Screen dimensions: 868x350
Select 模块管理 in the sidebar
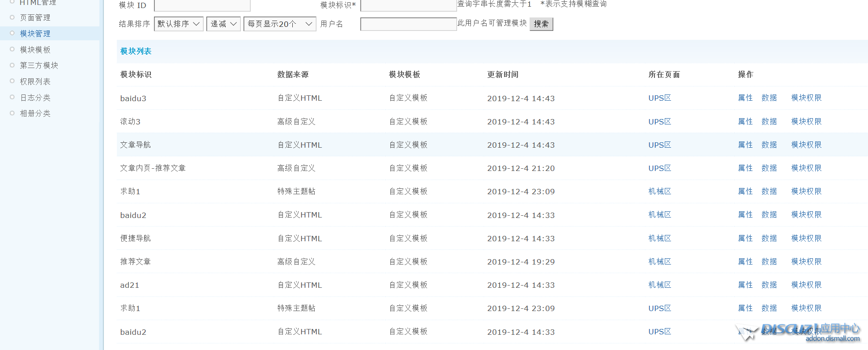pos(35,34)
